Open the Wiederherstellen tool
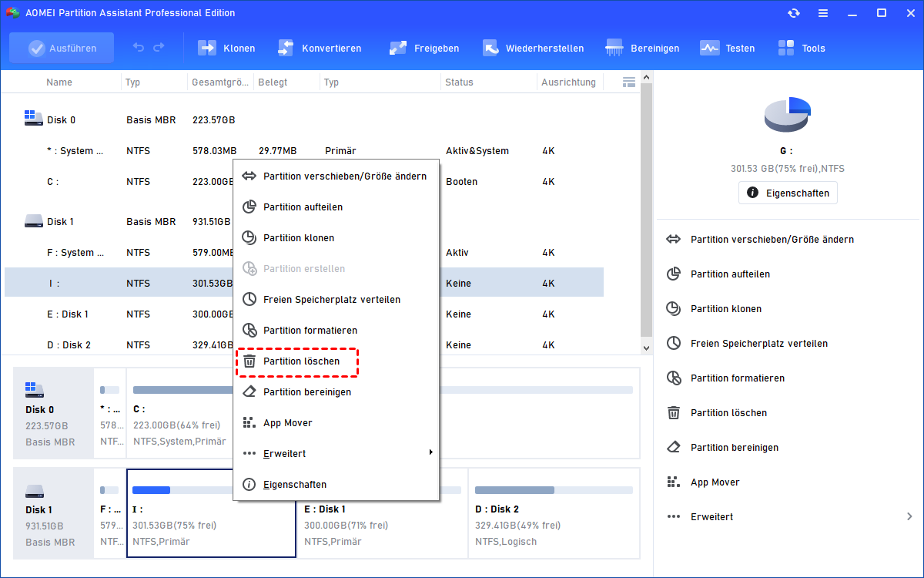924x578 pixels. 533,48
